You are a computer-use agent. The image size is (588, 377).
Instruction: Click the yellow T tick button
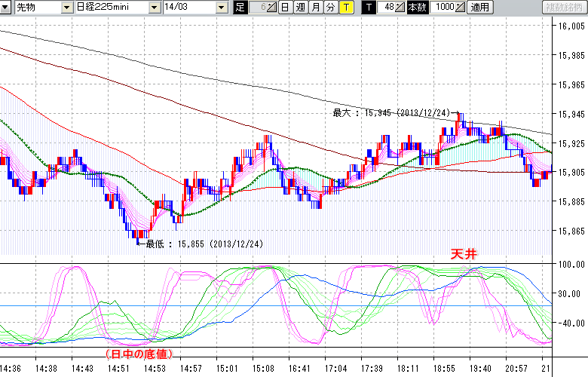point(346,8)
